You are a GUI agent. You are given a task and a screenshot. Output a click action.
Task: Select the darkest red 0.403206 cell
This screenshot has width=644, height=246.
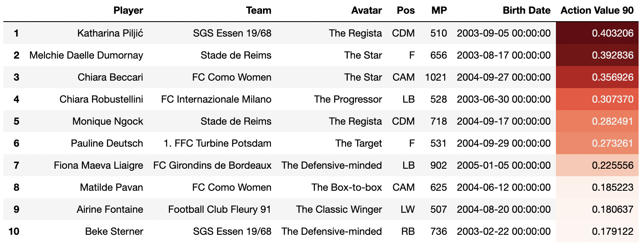pyautogui.click(x=597, y=33)
